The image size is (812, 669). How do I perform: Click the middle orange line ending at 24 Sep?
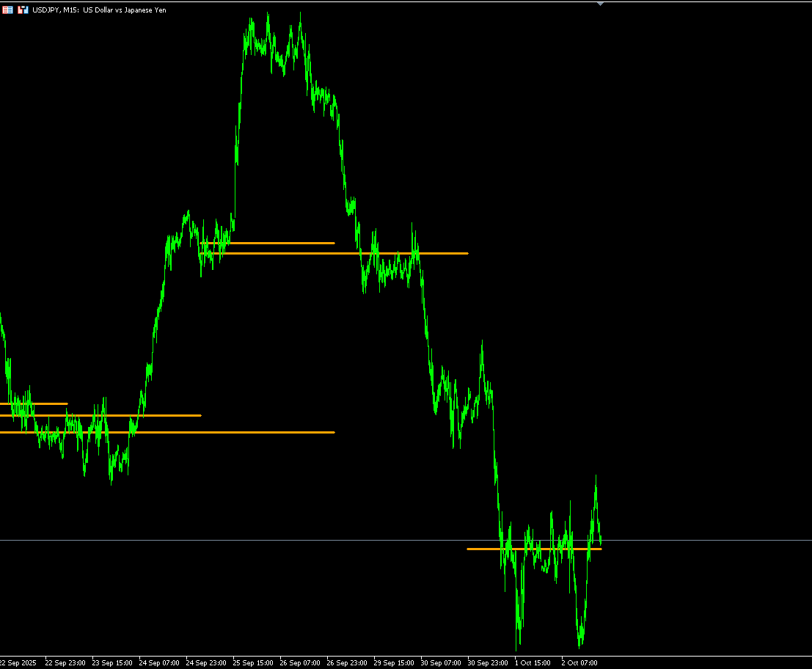100,415
